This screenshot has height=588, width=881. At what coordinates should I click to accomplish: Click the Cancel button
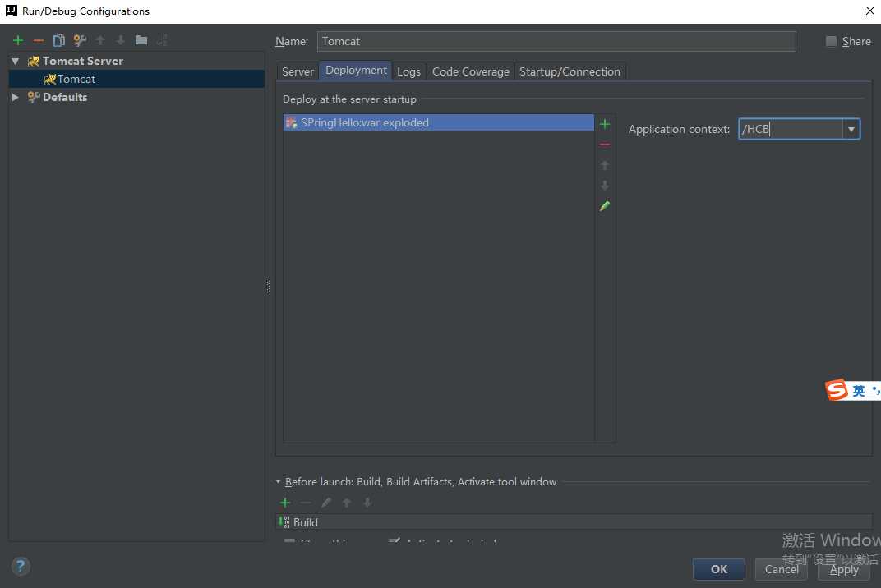pyautogui.click(x=781, y=569)
